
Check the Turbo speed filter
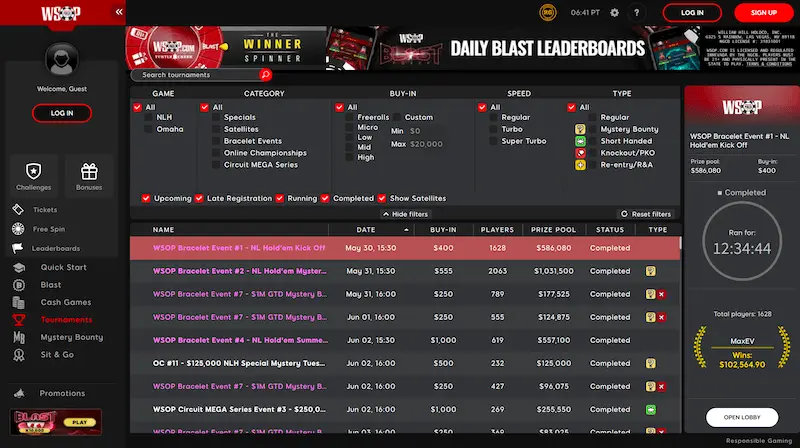(493, 129)
